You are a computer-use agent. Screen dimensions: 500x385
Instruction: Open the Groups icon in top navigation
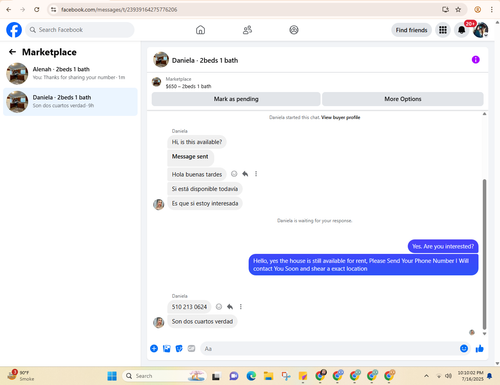coord(294,30)
